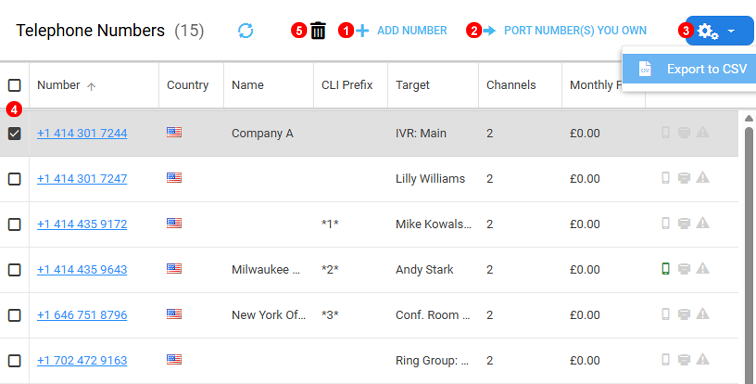Click the trash can delete icon
756x384 pixels.
click(318, 31)
